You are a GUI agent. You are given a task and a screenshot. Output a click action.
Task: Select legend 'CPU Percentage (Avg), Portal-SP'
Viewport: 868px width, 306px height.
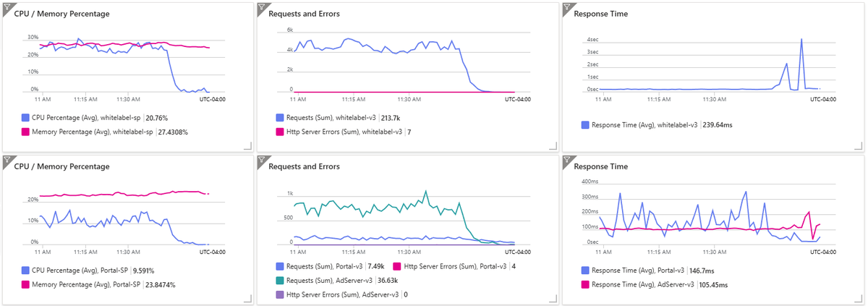coord(80,270)
